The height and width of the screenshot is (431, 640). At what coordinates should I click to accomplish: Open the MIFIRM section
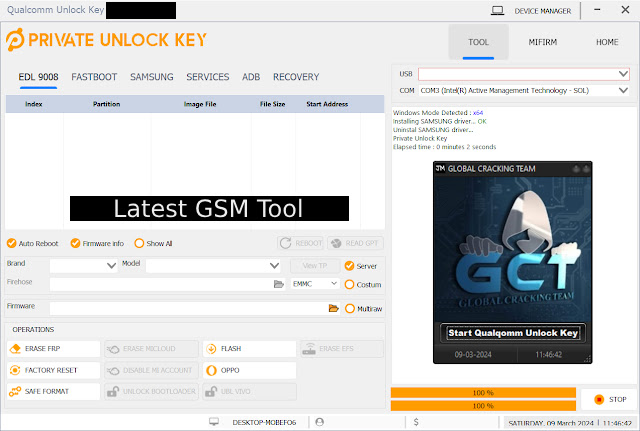point(543,42)
